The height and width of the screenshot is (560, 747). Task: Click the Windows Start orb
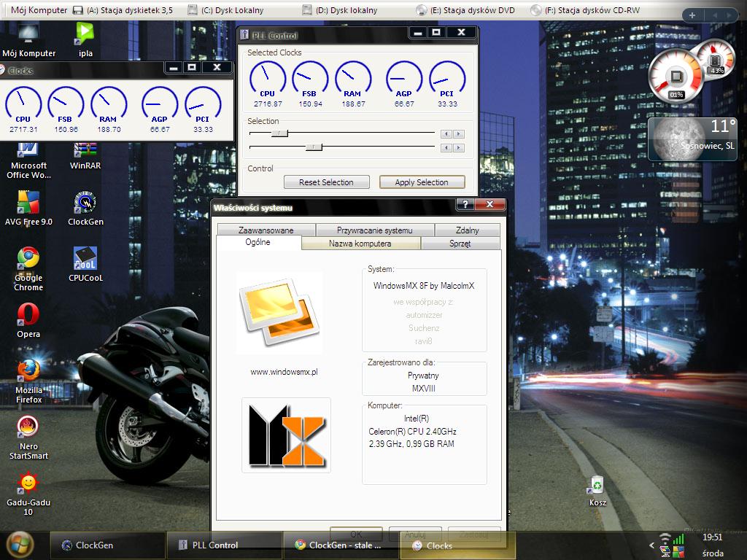pos(20,545)
